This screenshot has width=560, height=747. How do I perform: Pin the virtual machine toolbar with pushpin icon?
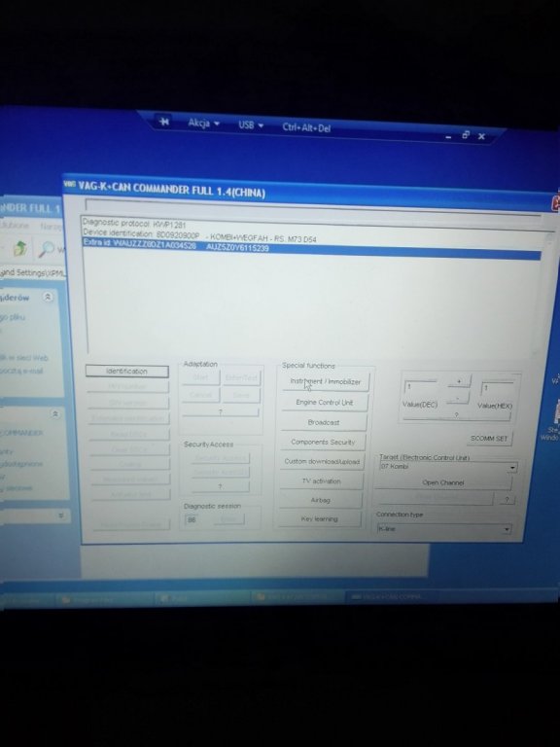coord(163,122)
